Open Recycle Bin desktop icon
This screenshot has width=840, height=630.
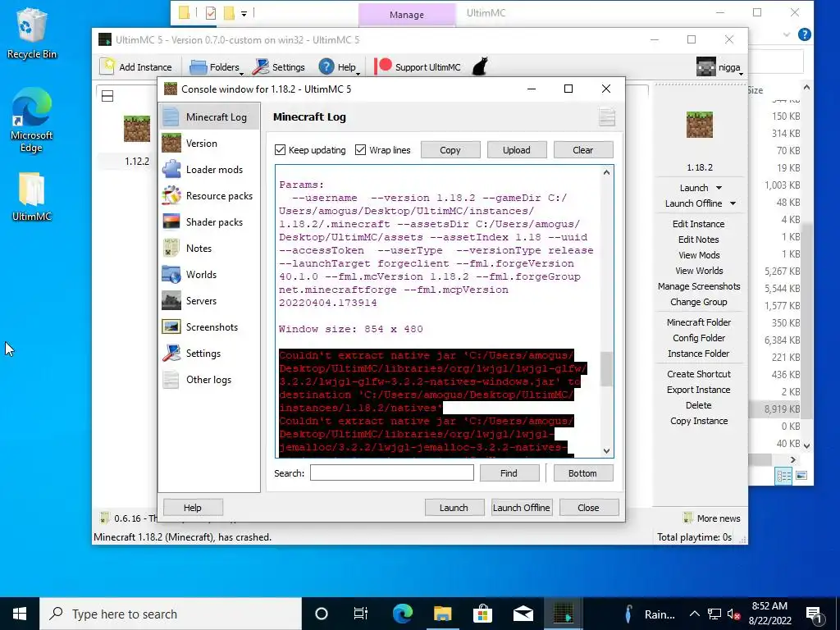tap(31, 33)
